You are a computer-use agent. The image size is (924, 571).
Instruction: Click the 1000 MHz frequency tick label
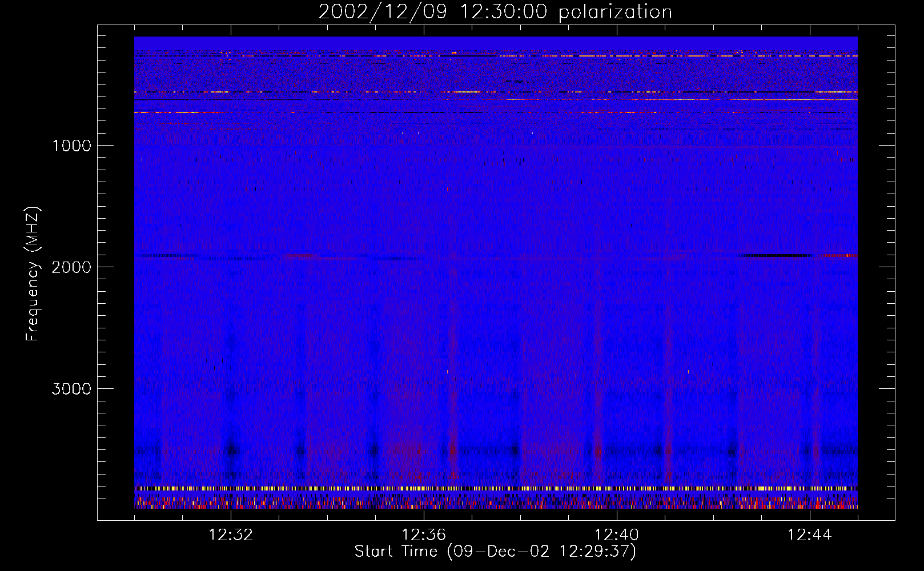click(x=71, y=146)
